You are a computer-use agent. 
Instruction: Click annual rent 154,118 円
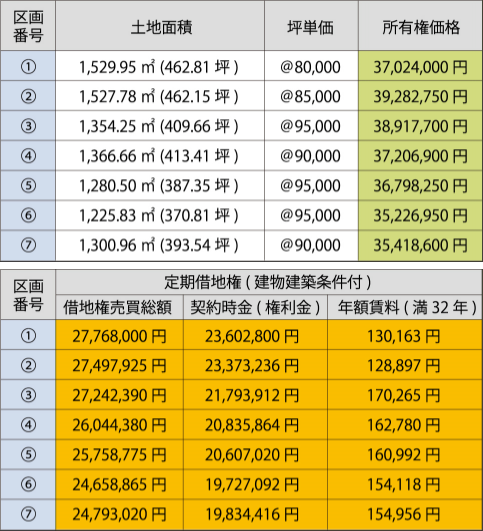click(x=405, y=484)
